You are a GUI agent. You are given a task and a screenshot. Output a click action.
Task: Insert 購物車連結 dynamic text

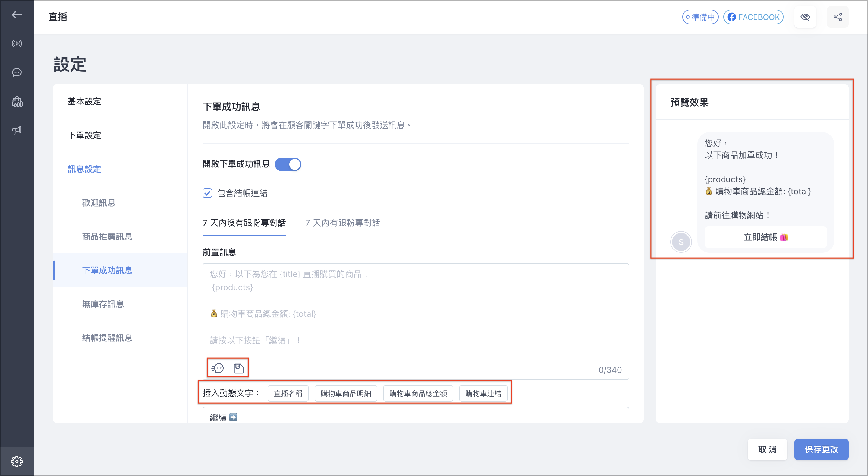tap(483, 393)
